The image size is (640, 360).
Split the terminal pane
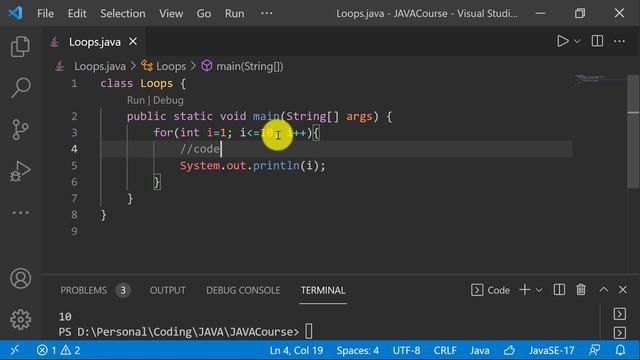click(x=559, y=290)
